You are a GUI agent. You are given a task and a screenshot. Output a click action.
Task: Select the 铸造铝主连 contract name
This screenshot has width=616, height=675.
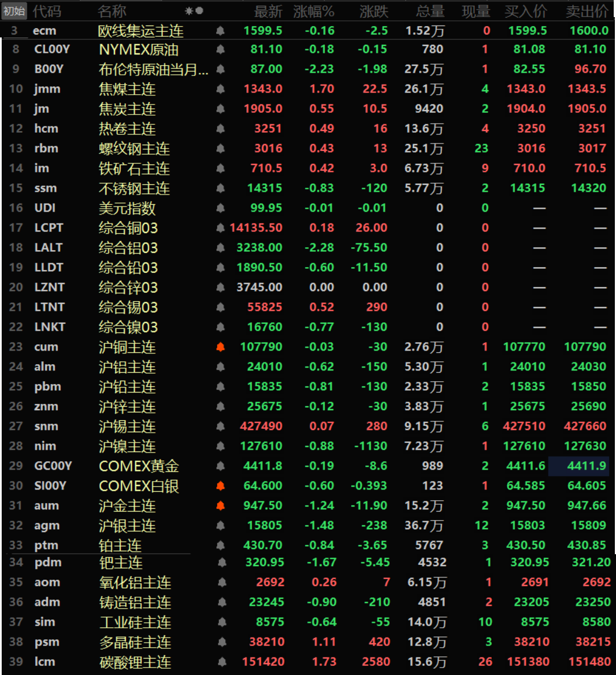pos(135,602)
